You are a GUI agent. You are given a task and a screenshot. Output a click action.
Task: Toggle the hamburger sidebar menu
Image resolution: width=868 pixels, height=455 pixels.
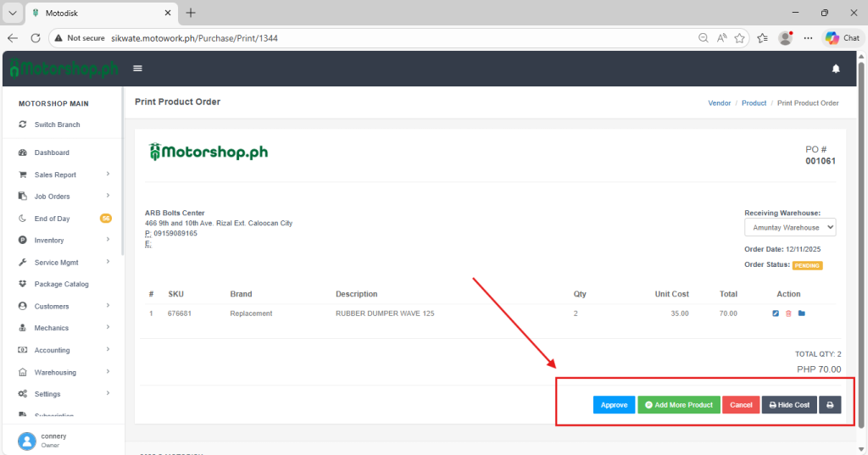tap(137, 69)
